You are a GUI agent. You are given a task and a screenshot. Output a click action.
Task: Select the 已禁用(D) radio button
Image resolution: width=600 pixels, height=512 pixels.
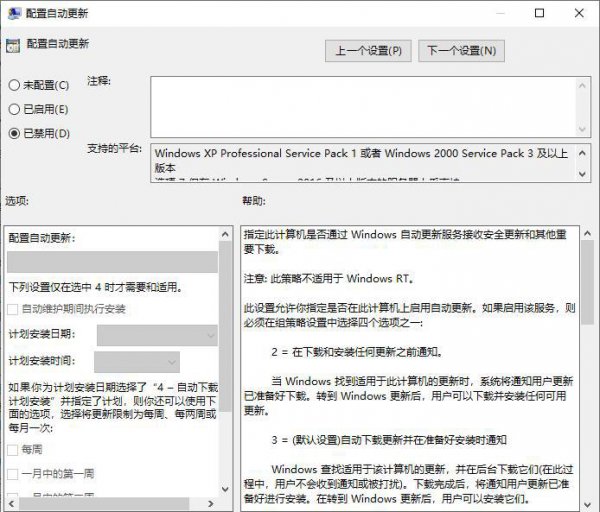(x=14, y=134)
